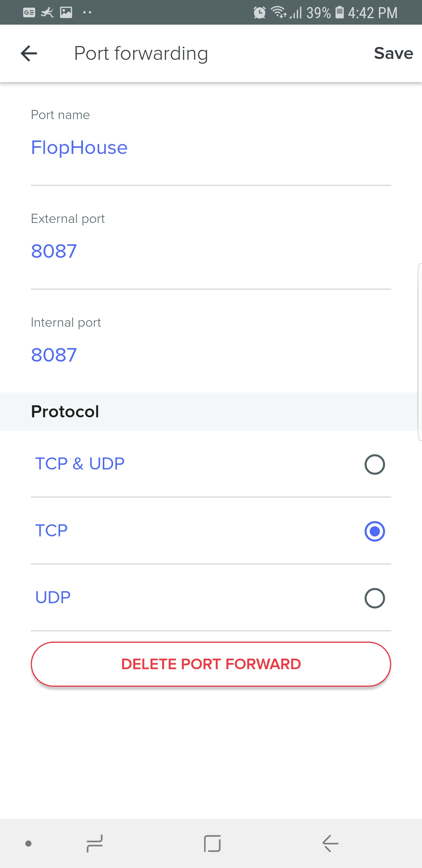The width and height of the screenshot is (422, 868).
Task: Select the UDP radio button
Action: click(x=375, y=598)
